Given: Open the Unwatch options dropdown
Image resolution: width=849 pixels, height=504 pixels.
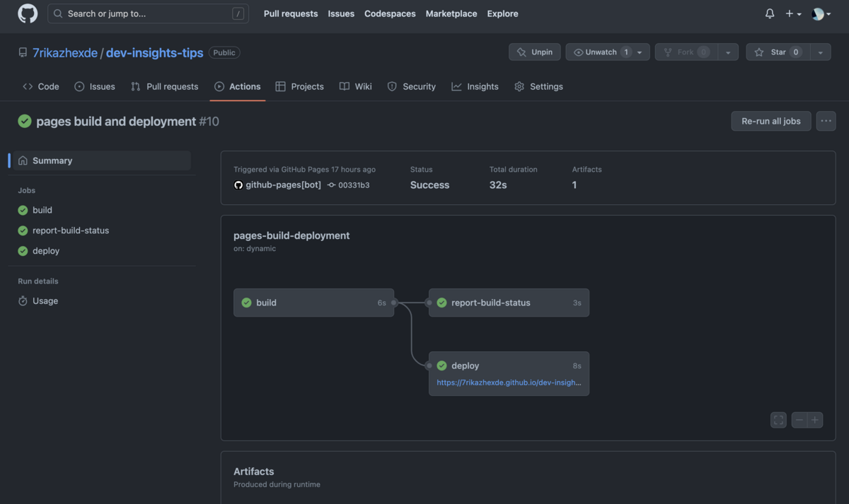Looking at the screenshot, I should pos(639,51).
